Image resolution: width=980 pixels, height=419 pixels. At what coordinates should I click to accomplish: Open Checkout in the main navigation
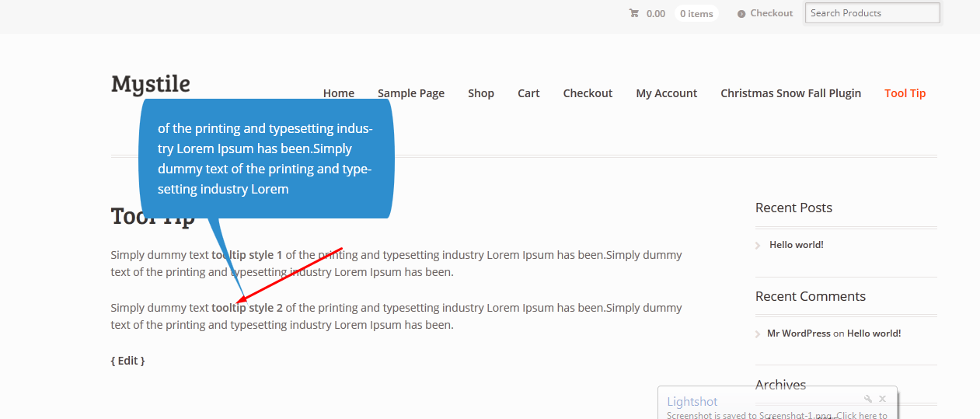click(588, 93)
